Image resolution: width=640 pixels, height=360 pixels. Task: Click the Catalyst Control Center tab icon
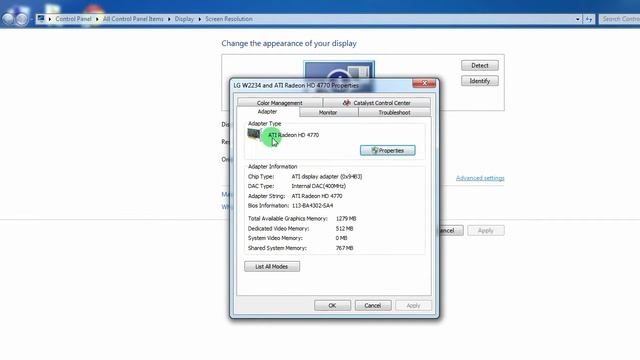click(x=347, y=103)
